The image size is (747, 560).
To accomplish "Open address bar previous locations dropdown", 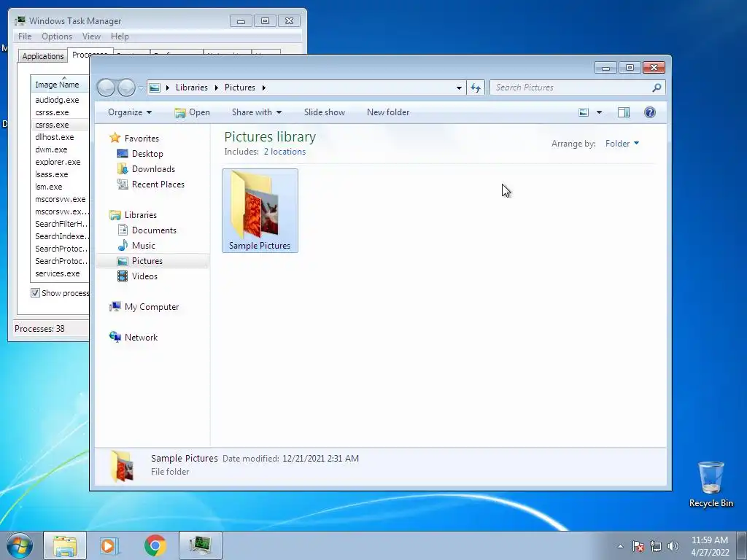I will point(459,87).
